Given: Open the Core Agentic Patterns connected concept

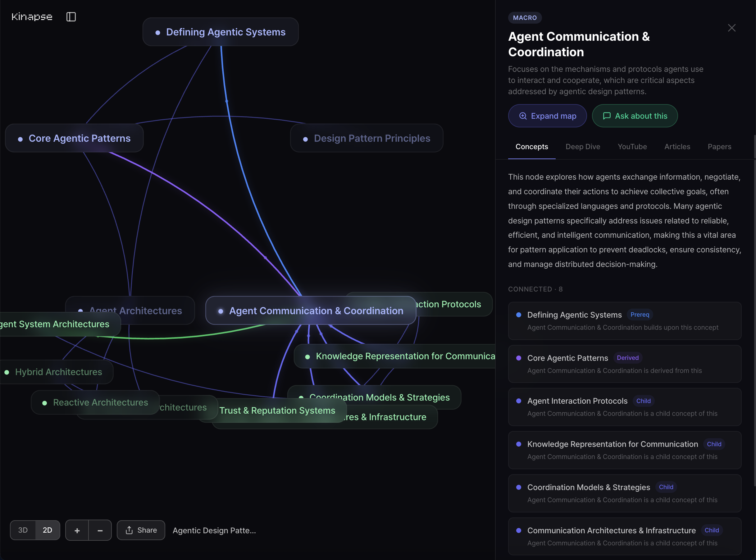Looking at the screenshot, I should [624, 364].
